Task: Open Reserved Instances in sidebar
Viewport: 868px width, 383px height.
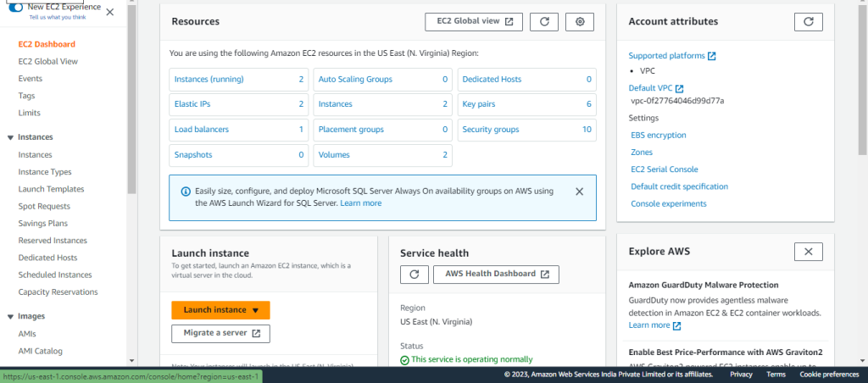Action: coord(53,241)
